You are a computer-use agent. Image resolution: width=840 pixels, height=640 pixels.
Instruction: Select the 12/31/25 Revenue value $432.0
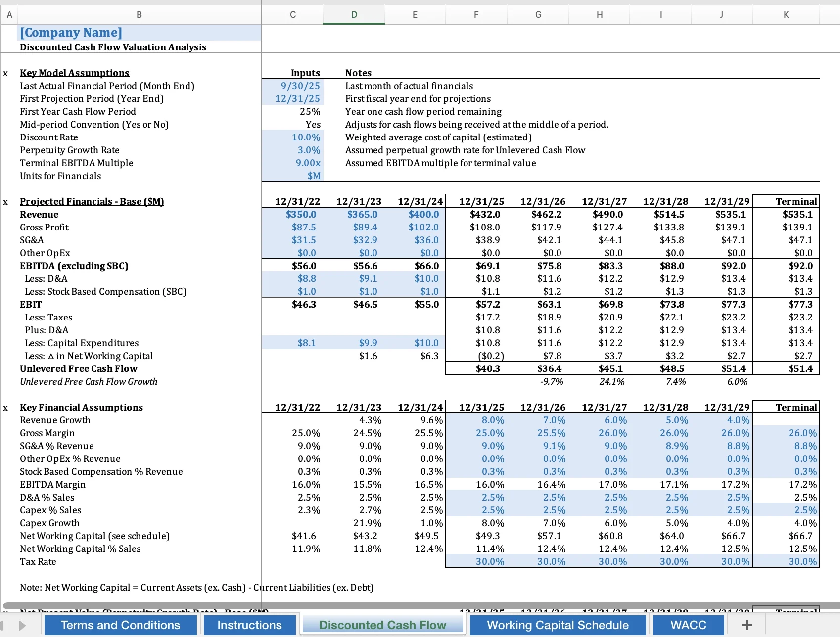click(x=484, y=214)
